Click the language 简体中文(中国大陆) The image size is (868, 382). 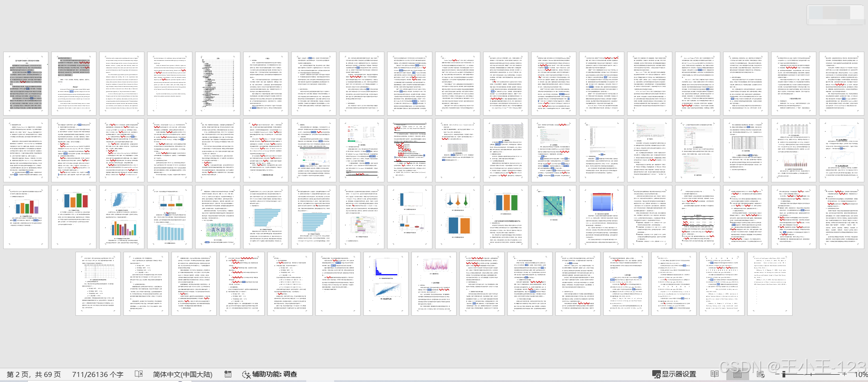(182, 374)
